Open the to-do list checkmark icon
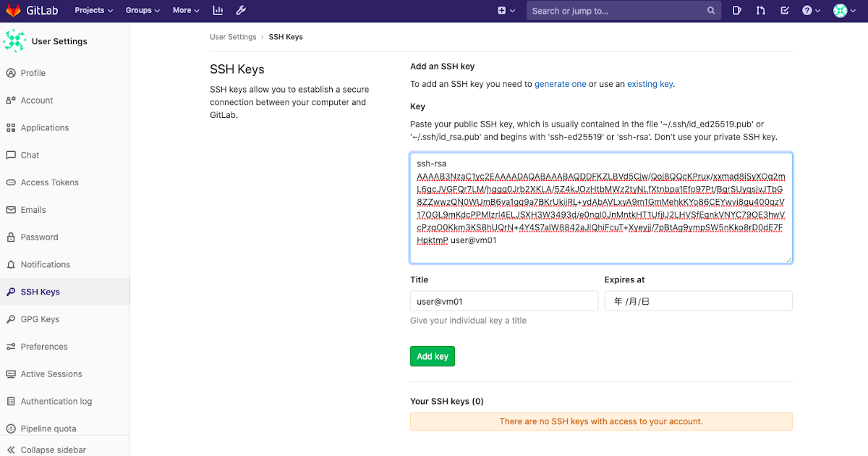This screenshot has height=456, width=868. coord(785,10)
